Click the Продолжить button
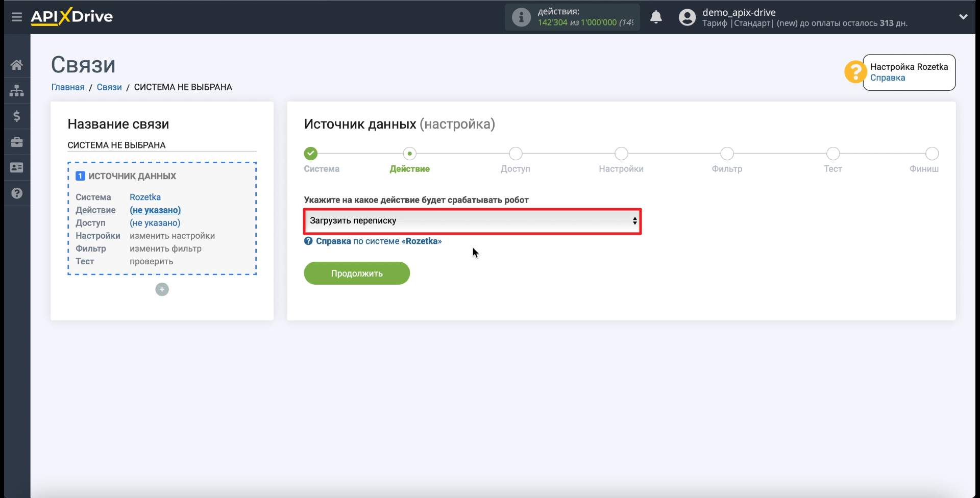The height and width of the screenshot is (498, 980). [x=357, y=273]
